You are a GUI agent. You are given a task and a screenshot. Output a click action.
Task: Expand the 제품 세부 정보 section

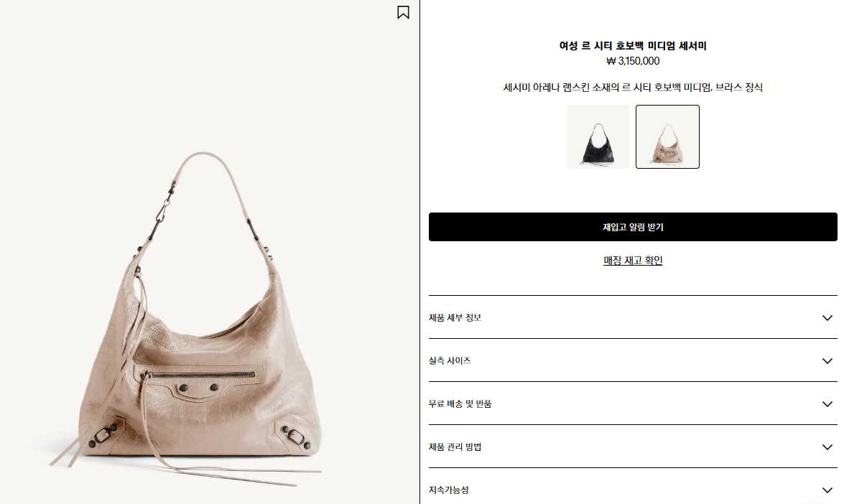[x=633, y=317]
